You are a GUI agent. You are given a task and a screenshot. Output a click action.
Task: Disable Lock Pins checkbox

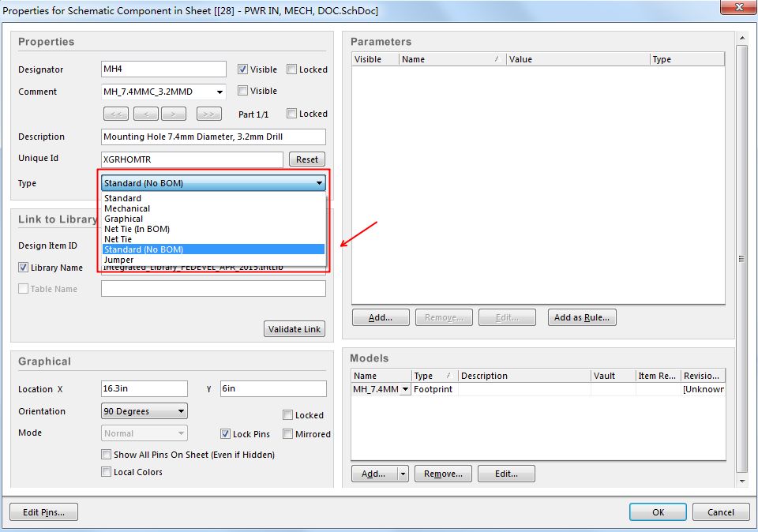coord(225,433)
